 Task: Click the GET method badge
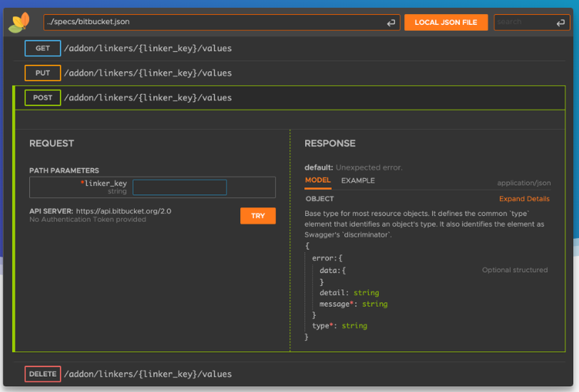[43, 49]
